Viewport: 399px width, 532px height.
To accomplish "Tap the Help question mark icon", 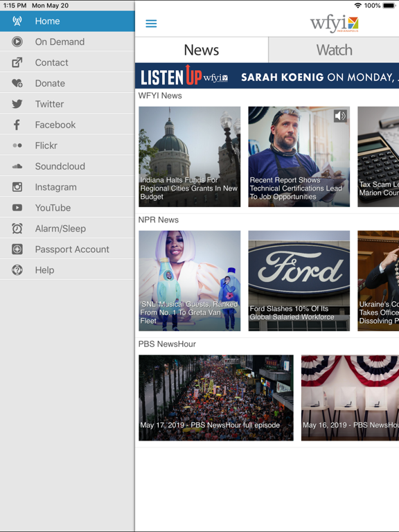I will (17, 270).
